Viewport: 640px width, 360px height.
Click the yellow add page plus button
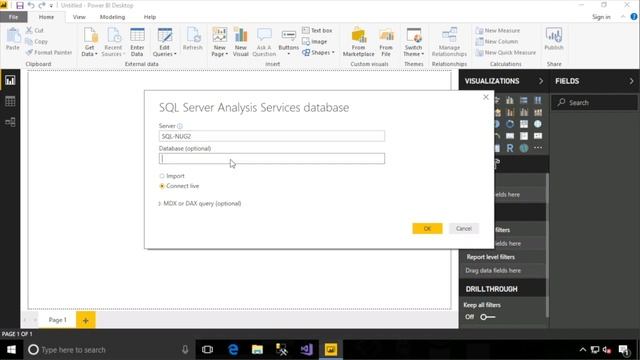pyautogui.click(x=86, y=320)
